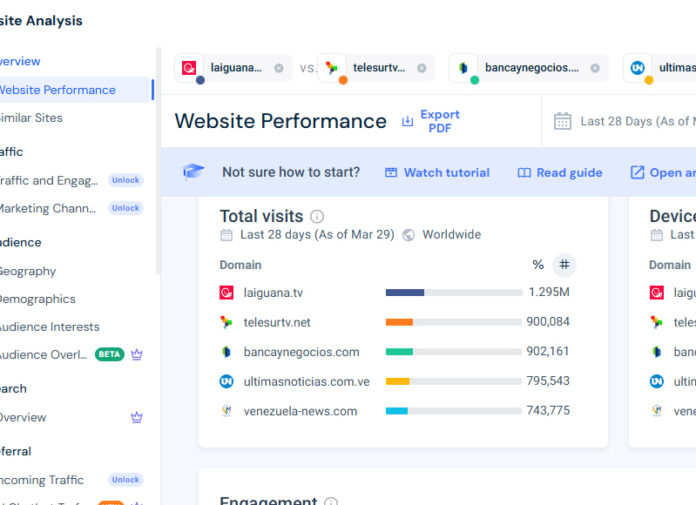The height and width of the screenshot is (505, 696).
Task: Click the 795,543 visits value
Action: click(548, 381)
